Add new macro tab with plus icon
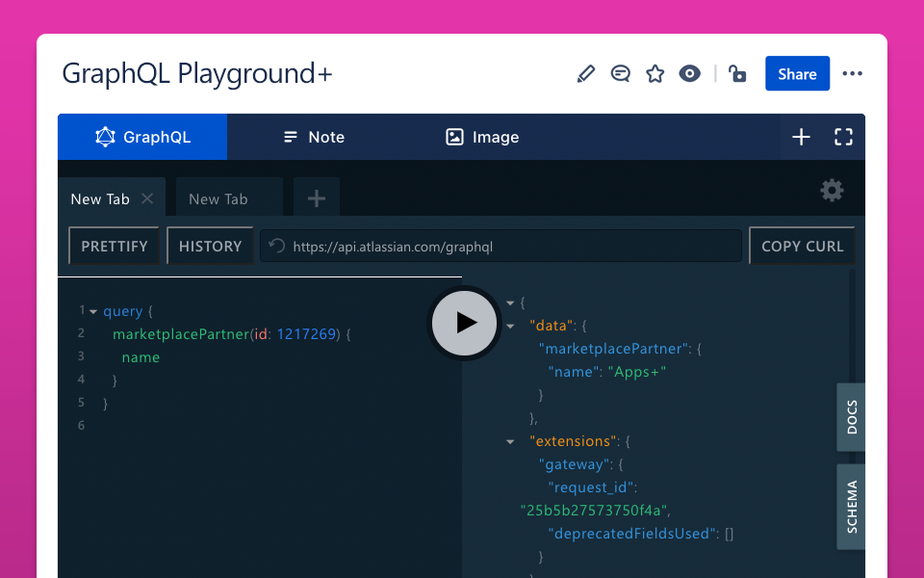This screenshot has height=578, width=924. [801, 137]
